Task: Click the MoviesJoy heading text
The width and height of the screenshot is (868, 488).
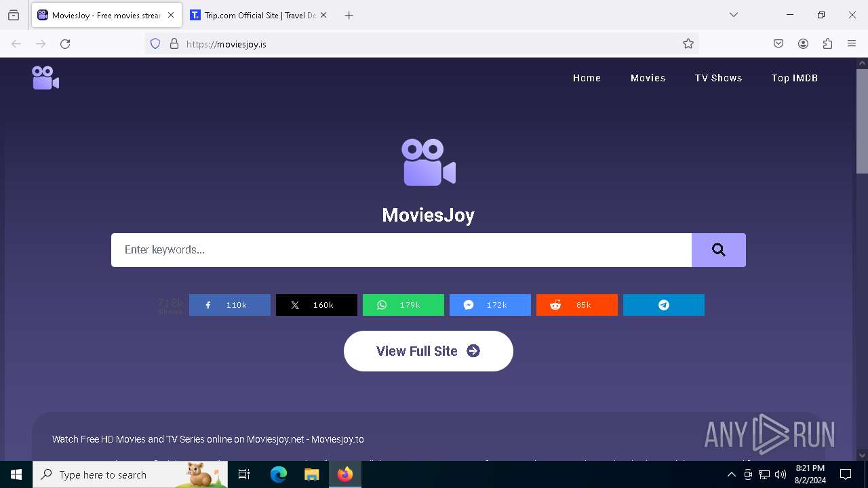Action: (x=429, y=215)
